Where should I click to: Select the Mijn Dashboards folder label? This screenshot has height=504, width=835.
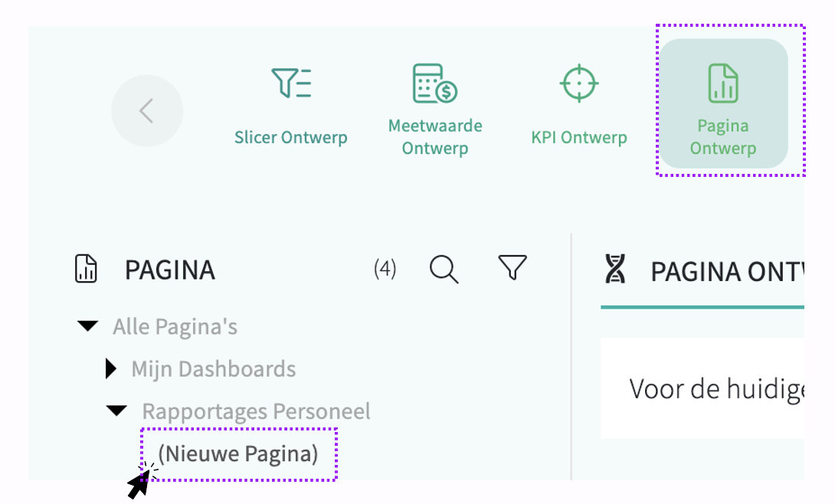[x=214, y=369]
